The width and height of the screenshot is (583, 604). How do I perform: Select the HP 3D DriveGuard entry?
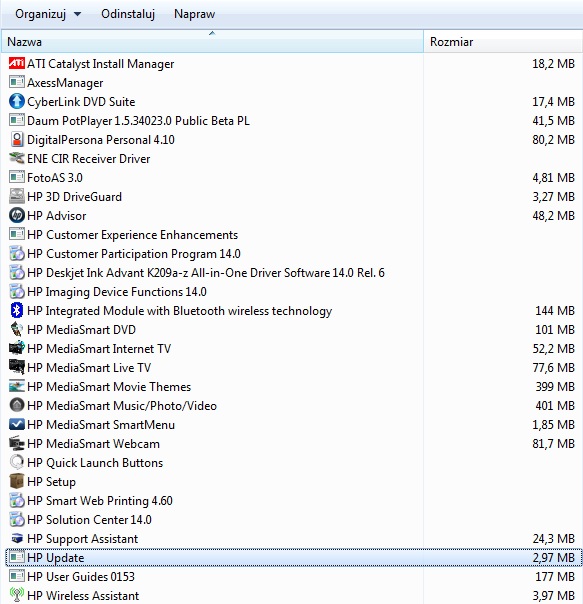[294, 196]
